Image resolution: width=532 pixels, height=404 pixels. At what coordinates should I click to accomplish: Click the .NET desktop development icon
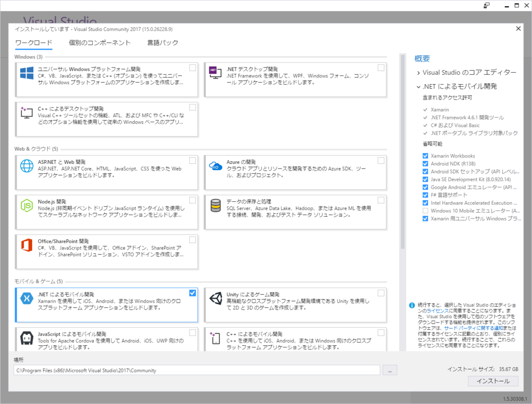[216, 73]
